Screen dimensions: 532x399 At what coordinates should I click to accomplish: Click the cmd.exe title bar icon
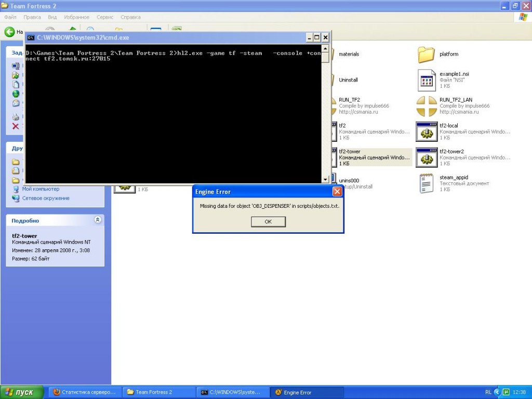click(x=31, y=37)
